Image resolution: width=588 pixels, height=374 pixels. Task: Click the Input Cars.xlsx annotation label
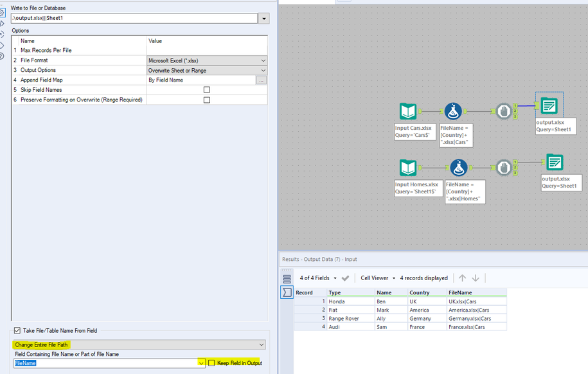tap(415, 132)
